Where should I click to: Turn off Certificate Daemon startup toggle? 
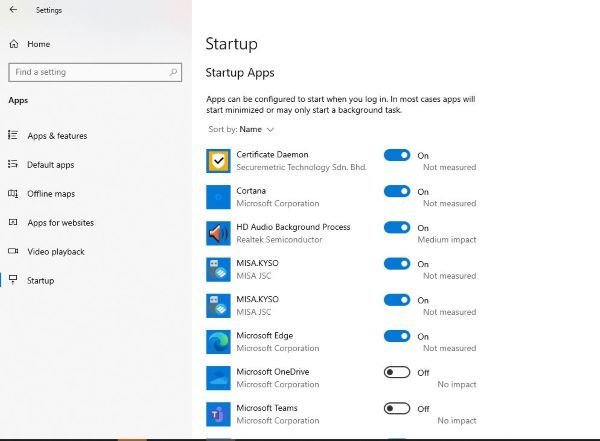[397, 155]
